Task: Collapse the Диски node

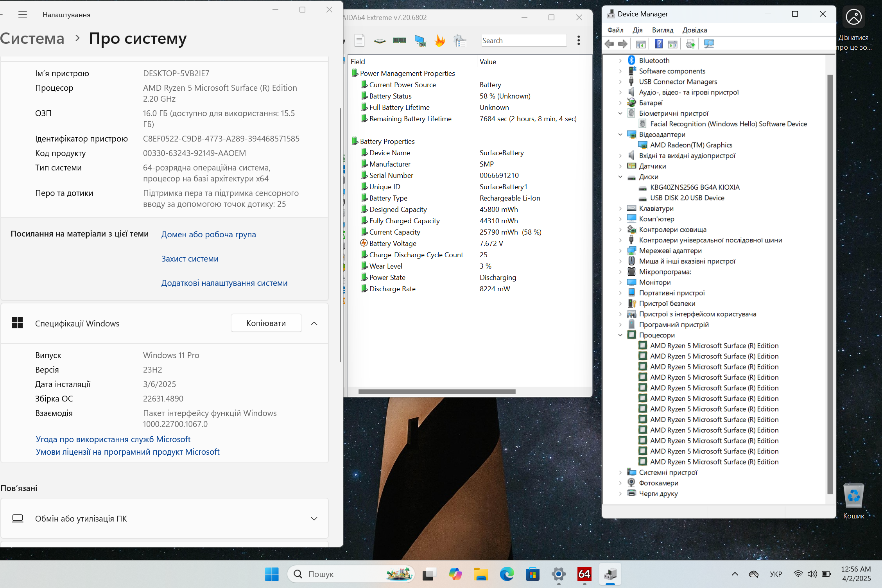Action: click(x=620, y=177)
